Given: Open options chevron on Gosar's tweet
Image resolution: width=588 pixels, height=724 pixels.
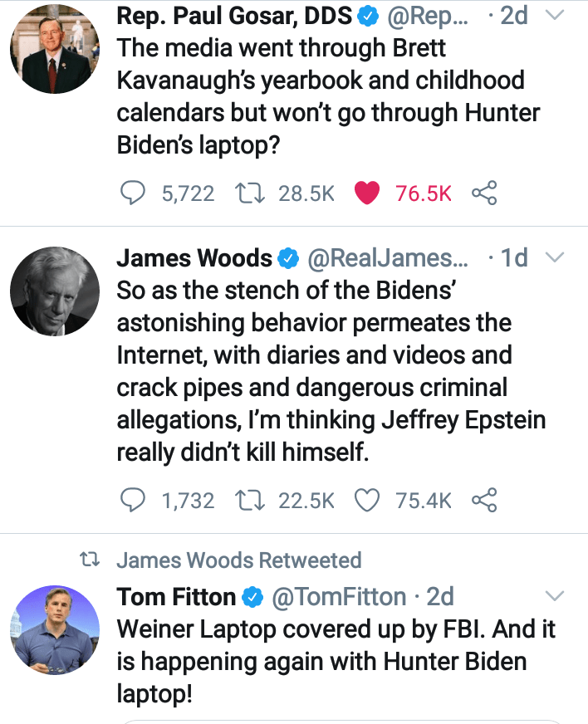Looking at the screenshot, I should (554, 16).
